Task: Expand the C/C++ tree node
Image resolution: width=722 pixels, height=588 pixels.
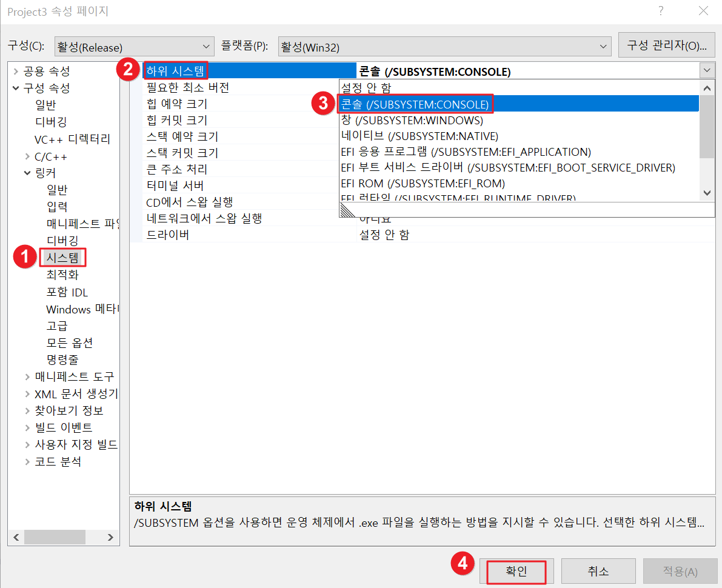Action: [27, 155]
